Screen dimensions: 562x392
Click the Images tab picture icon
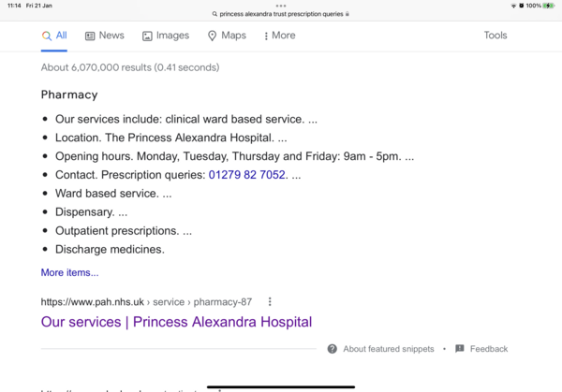point(147,36)
